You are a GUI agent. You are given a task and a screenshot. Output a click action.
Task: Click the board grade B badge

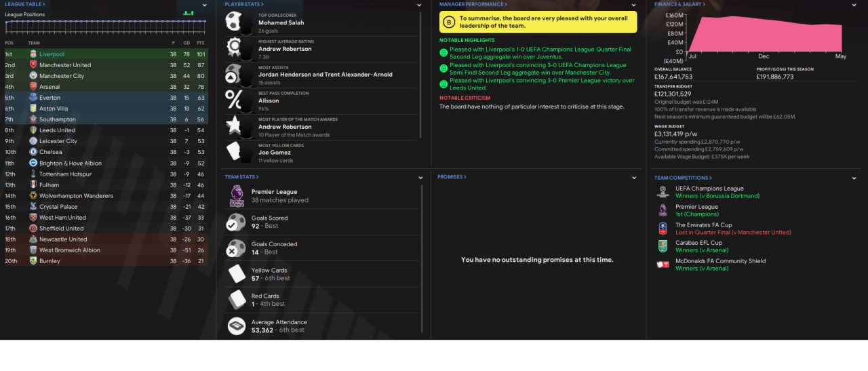(x=448, y=22)
